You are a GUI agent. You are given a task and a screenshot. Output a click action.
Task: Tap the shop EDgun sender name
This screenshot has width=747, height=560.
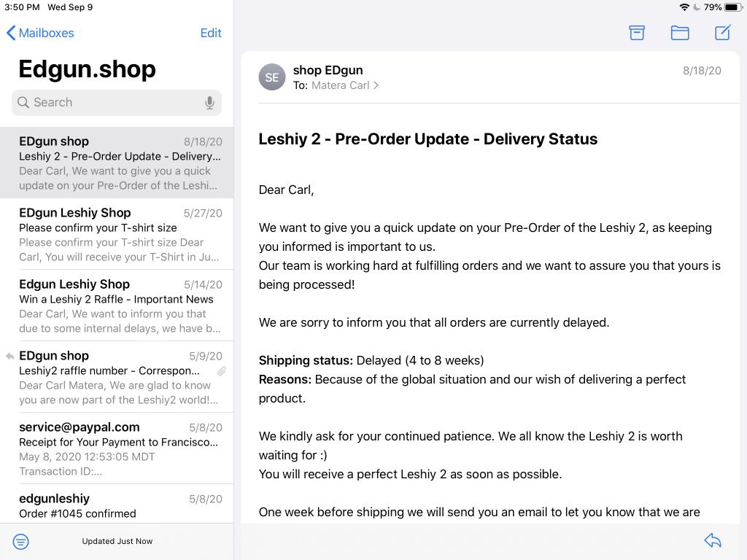click(x=328, y=70)
